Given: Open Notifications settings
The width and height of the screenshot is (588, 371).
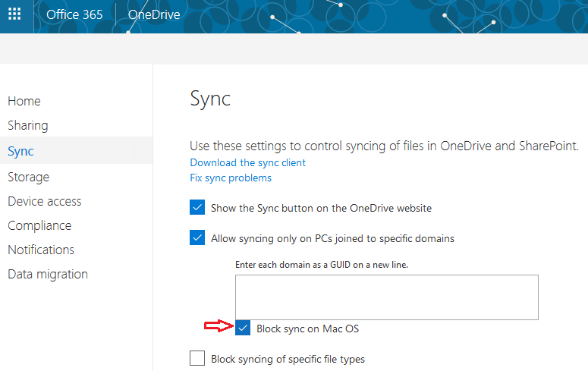Looking at the screenshot, I should [41, 250].
